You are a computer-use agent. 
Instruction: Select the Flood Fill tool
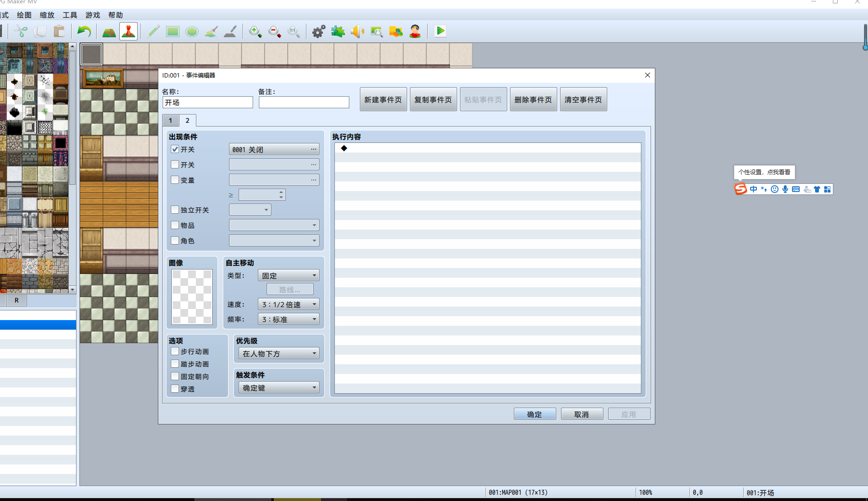[x=211, y=32]
